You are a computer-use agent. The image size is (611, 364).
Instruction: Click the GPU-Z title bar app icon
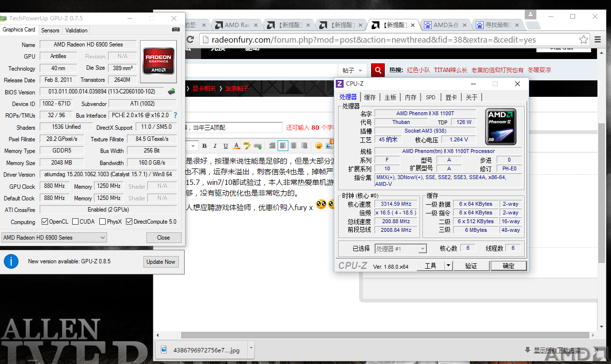[3, 18]
